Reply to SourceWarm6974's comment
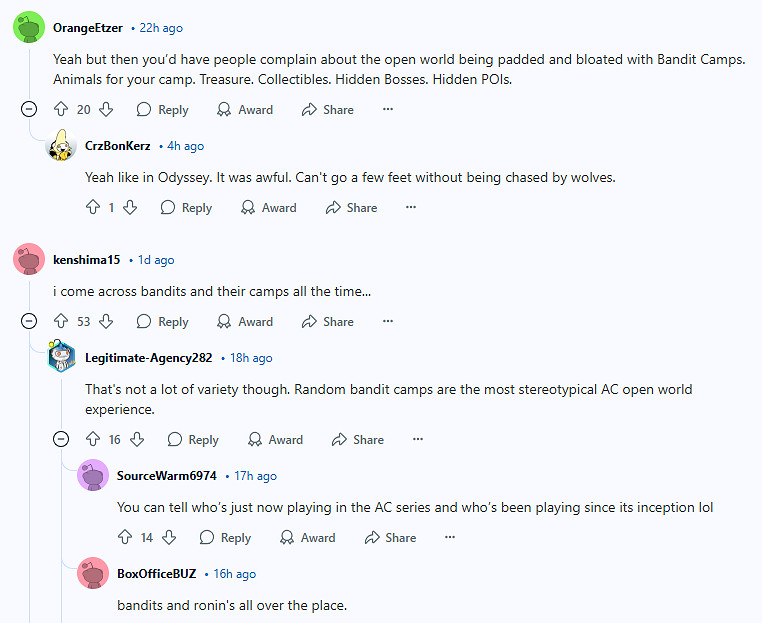This screenshot has height=623, width=762. (x=225, y=537)
